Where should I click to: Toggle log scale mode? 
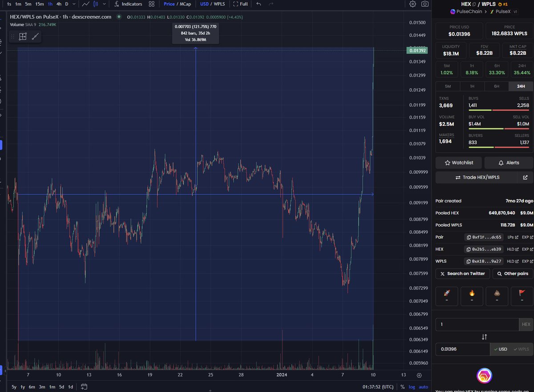tap(412, 387)
